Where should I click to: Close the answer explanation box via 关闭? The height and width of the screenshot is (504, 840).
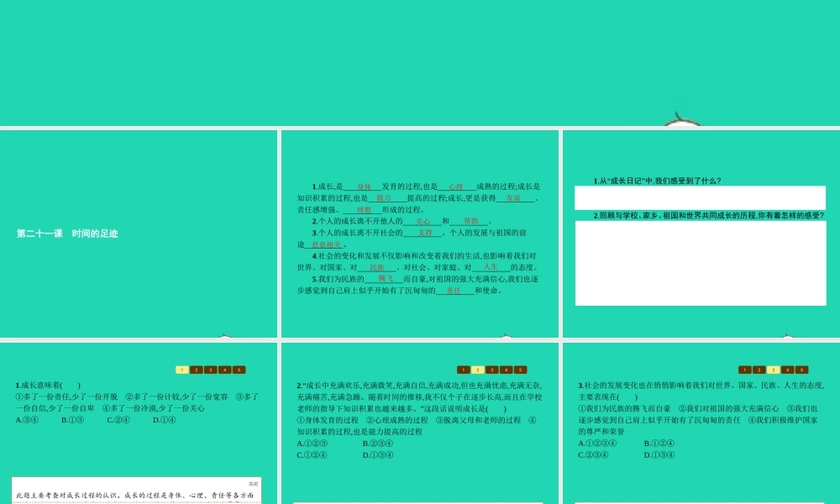(254, 484)
